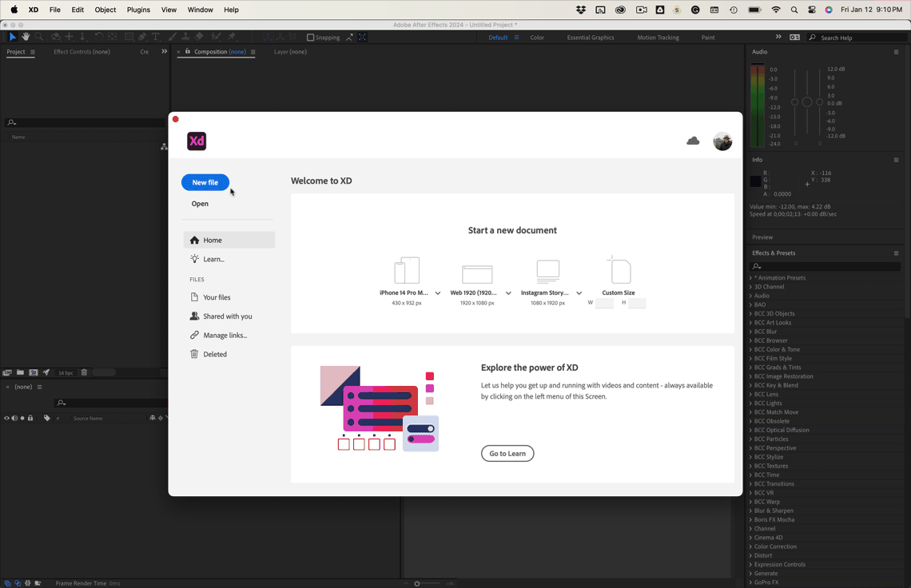Expand the Instagram Story preset size dropdown
Screen dimensions: 911x588
(579, 293)
